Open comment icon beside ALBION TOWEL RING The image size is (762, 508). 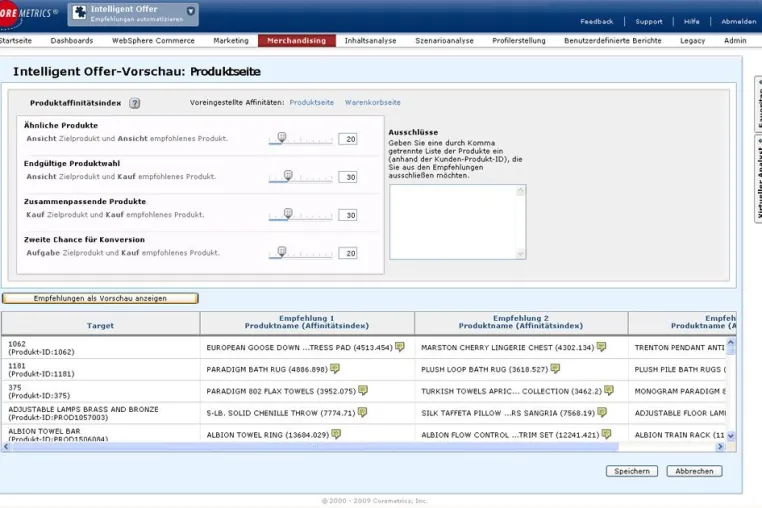click(336, 434)
